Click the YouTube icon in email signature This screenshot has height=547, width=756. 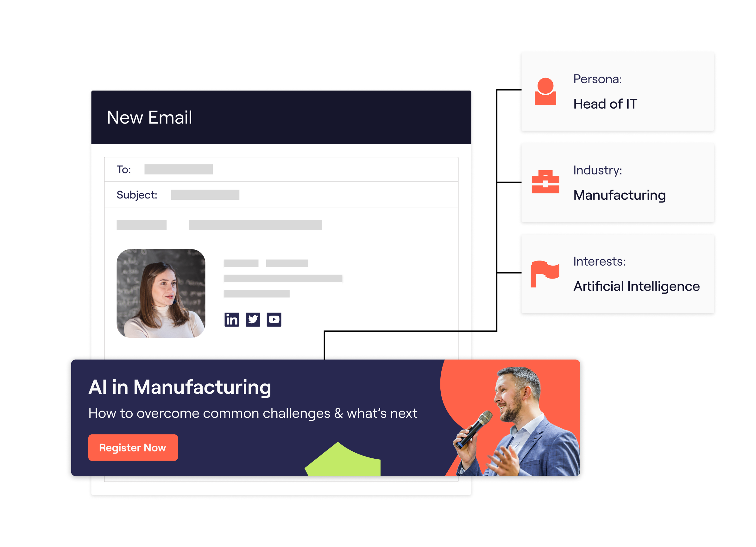(274, 320)
